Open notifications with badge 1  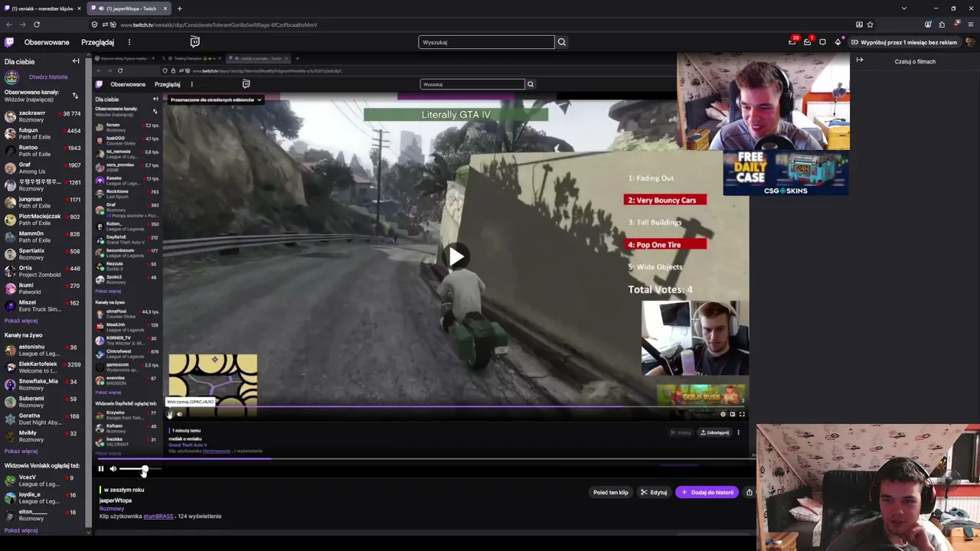807,42
